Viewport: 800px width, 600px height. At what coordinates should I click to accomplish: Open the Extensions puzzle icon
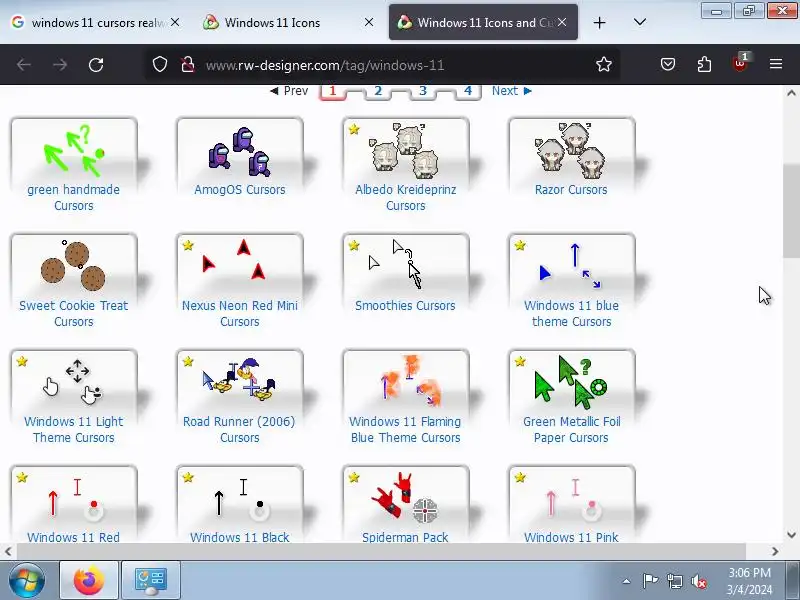tap(704, 65)
